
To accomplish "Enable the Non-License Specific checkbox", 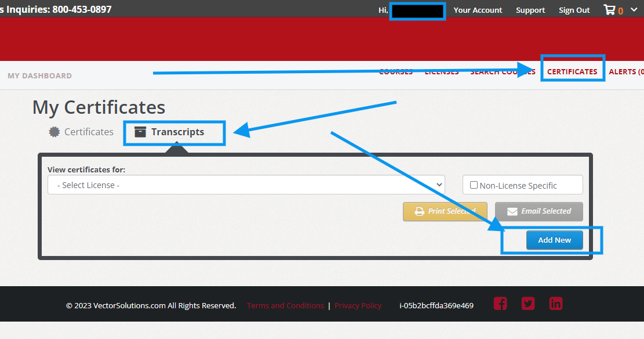I will (x=474, y=184).
